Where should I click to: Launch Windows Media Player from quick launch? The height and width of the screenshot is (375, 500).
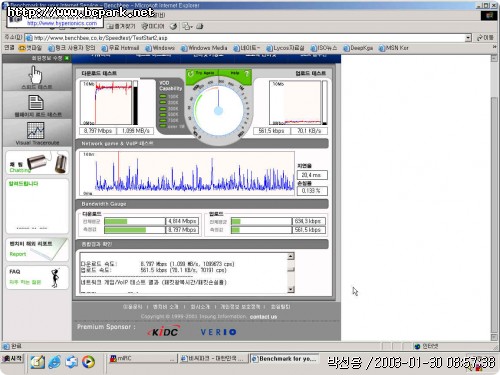[x=88, y=362]
